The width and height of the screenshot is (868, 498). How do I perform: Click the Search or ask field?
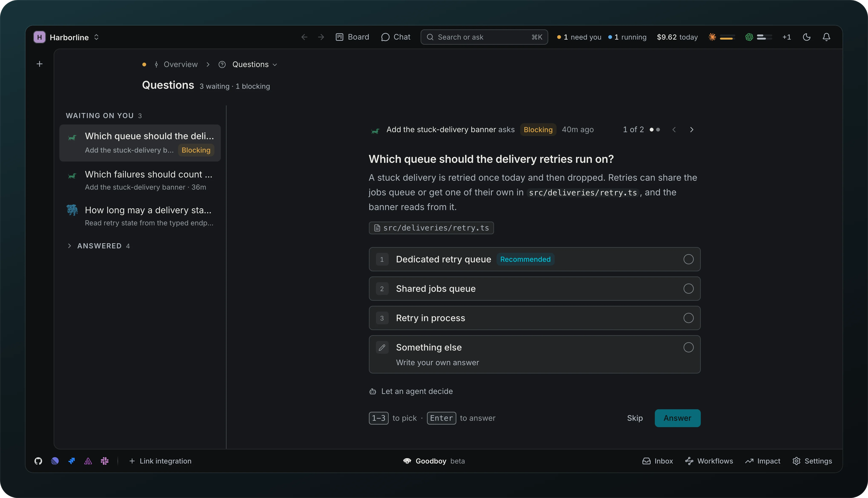click(484, 37)
